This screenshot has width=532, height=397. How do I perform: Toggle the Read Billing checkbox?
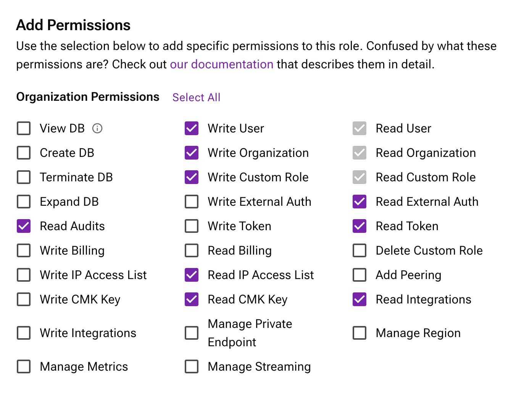pos(192,250)
